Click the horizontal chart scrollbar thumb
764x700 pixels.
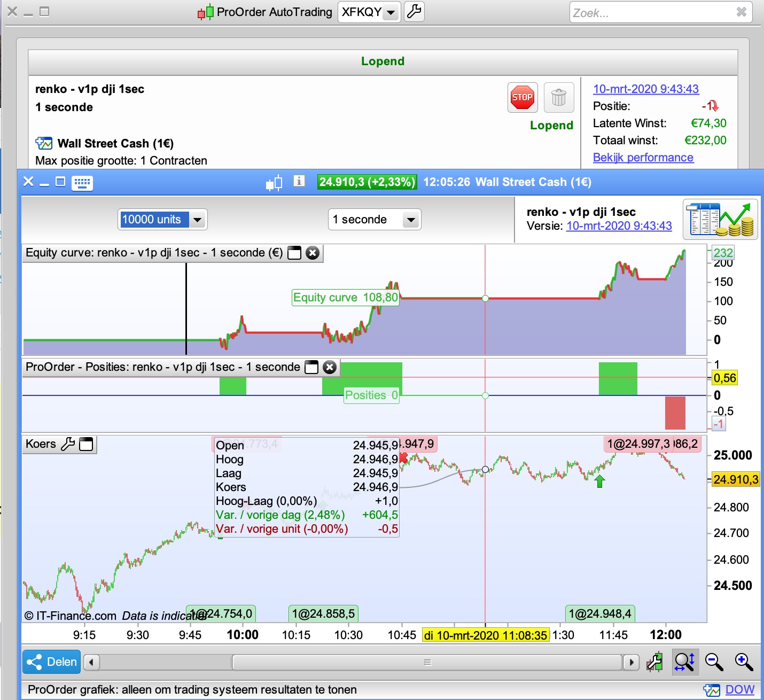tap(427, 663)
